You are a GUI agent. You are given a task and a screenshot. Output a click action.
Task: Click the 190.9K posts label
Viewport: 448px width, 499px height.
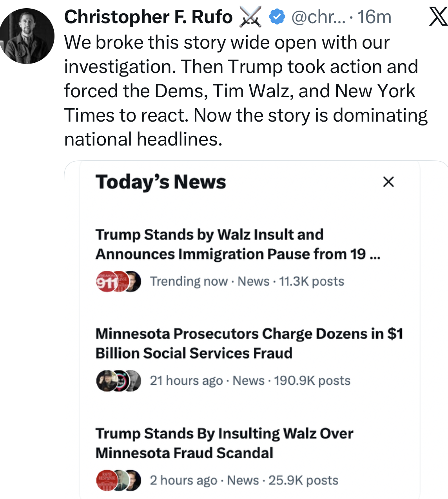[312, 381]
